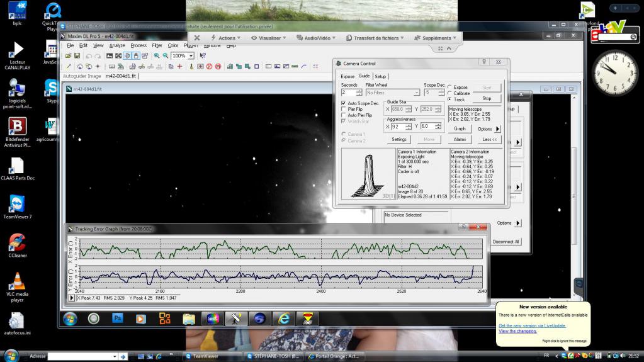The image size is (644, 362).
Task: Click the Save disk toolbar icon
Action: click(76, 56)
